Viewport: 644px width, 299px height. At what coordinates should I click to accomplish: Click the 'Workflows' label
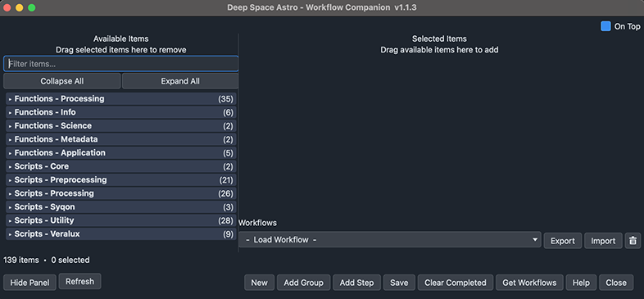pos(258,223)
